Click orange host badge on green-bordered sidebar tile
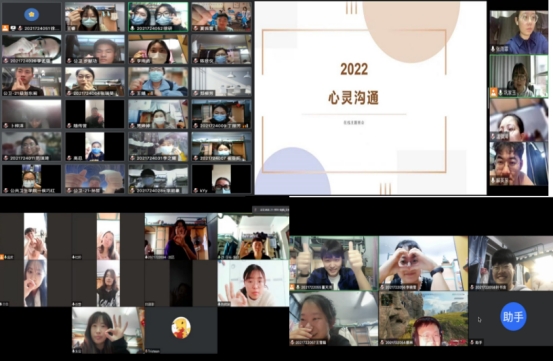Image resolution: width=553 pixels, height=362 pixels. (494, 93)
